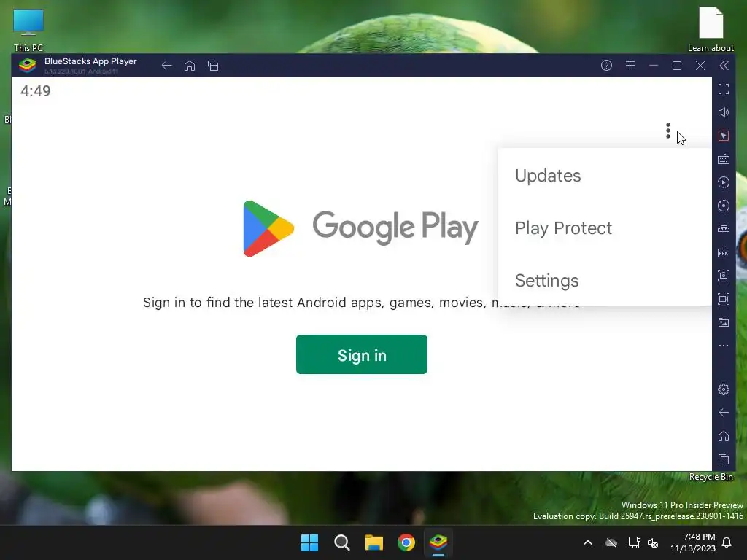Start screen recording with video icon
The height and width of the screenshot is (560, 747).
pyautogui.click(x=723, y=299)
